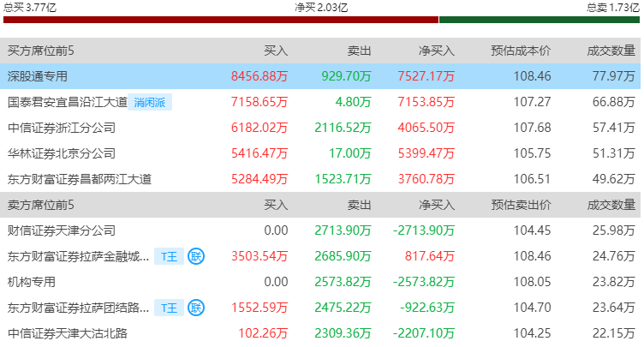
Task: Click the 105.75 estimated cost price
Action: [533, 153]
